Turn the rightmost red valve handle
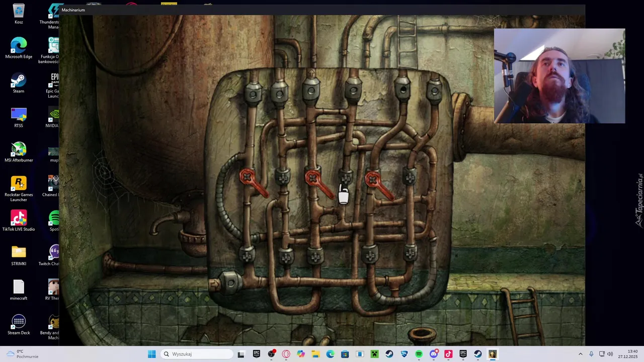Screen dimensions: 644x362 click(x=378, y=185)
